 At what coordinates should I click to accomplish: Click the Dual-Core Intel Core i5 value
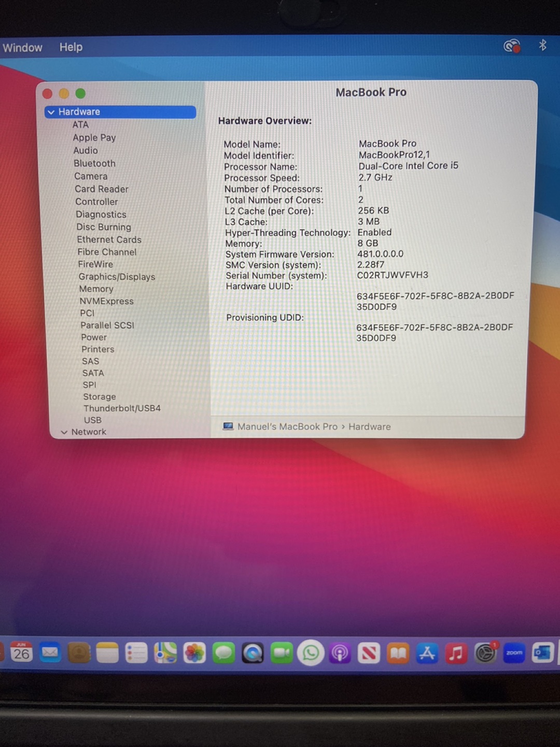click(x=409, y=165)
